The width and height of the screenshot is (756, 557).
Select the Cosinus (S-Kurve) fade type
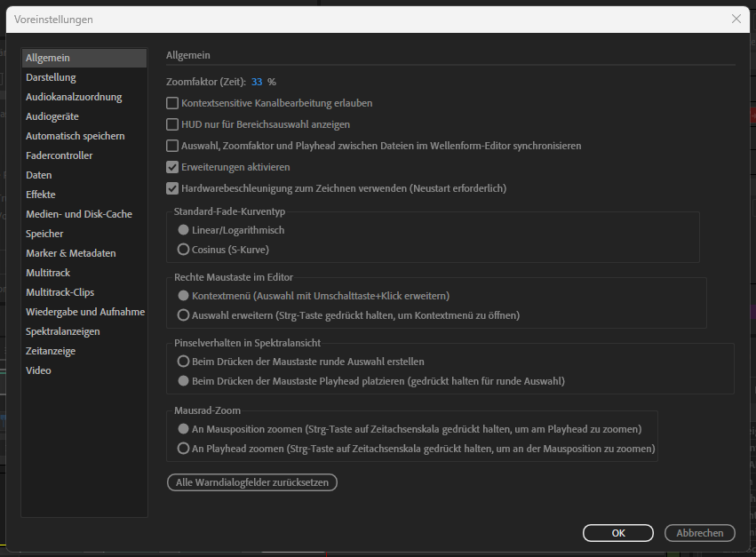click(183, 250)
